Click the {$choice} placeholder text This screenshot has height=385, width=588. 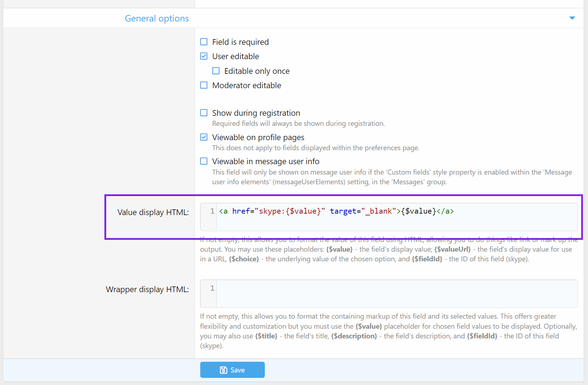click(244, 259)
